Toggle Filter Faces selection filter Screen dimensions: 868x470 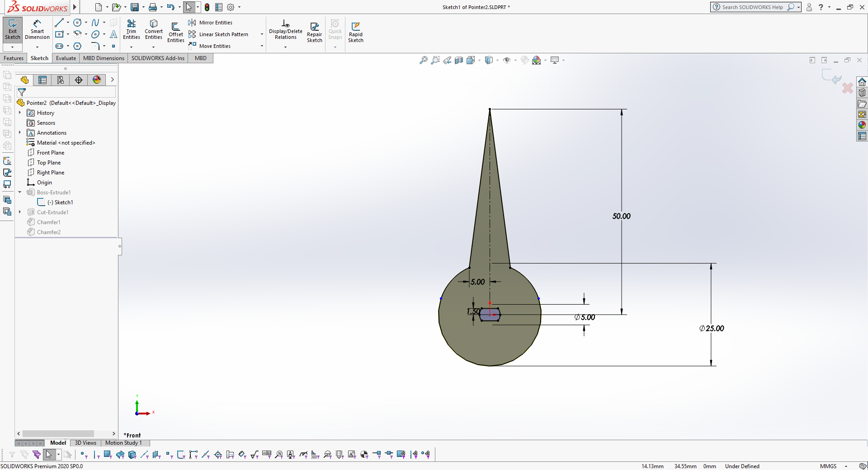click(x=108, y=454)
